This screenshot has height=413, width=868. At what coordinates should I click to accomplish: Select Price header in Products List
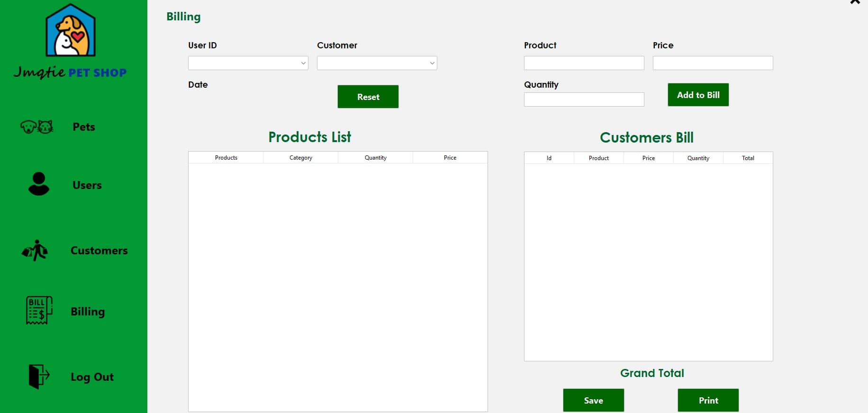450,158
